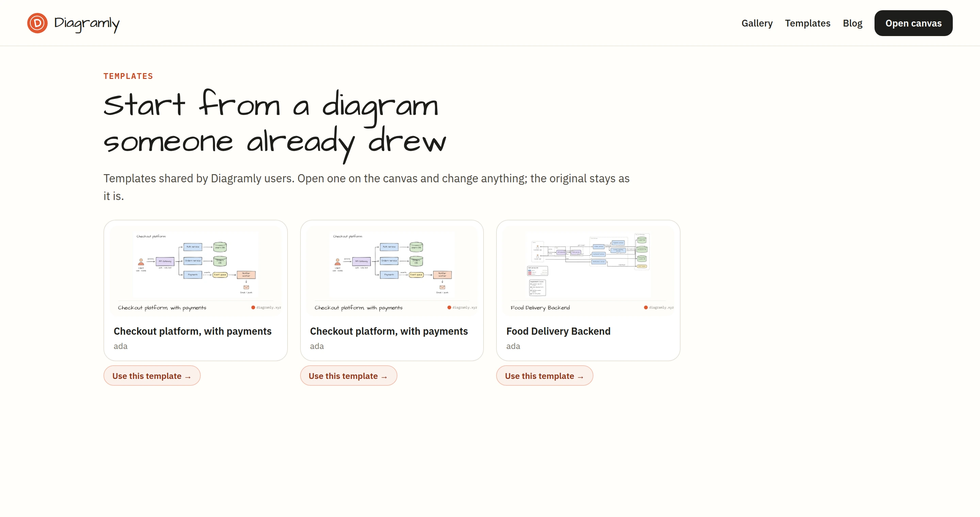Click the Open canvas button
This screenshot has width=980, height=517.
coord(913,23)
